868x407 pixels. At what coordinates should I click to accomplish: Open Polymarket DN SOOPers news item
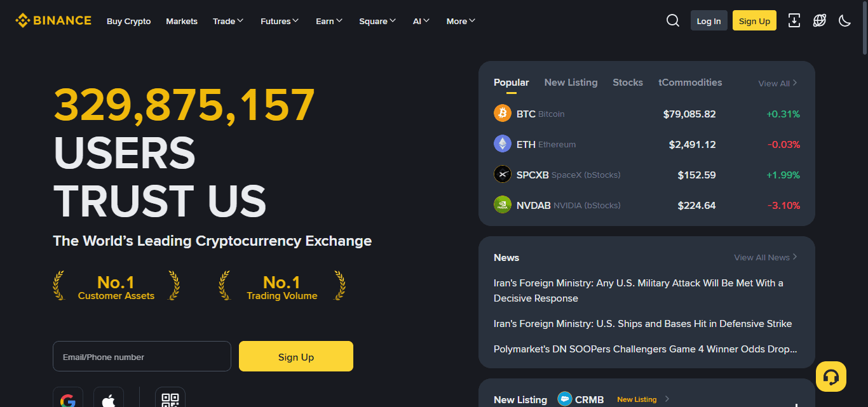point(646,349)
